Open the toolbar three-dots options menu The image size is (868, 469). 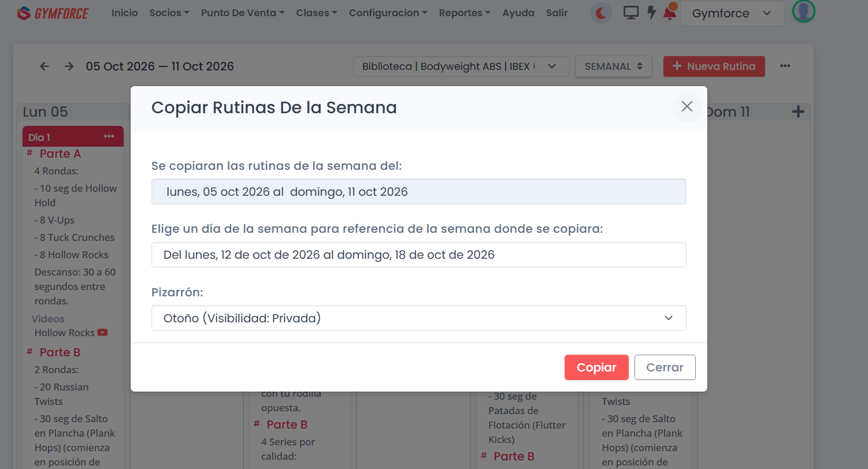(785, 66)
